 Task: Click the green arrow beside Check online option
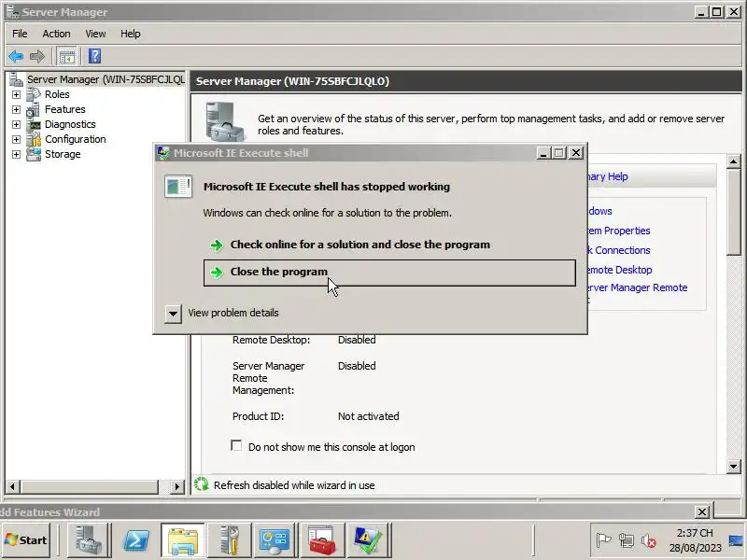(x=217, y=245)
